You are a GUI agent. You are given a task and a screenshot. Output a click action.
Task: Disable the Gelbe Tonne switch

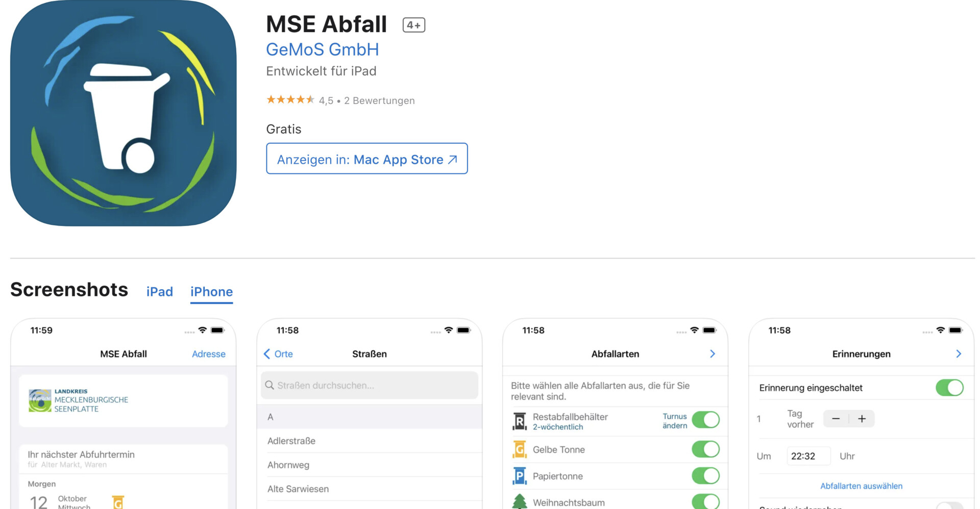click(705, 449)
